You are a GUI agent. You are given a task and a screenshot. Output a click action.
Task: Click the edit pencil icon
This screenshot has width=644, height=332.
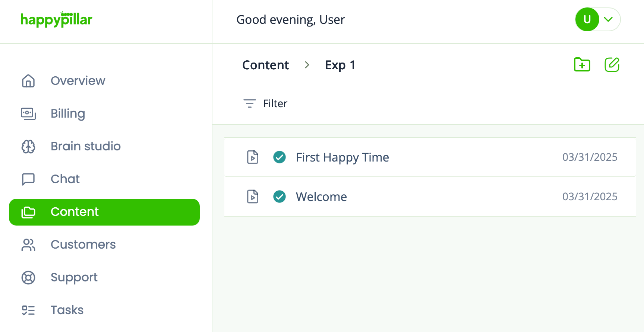[612, 65]
